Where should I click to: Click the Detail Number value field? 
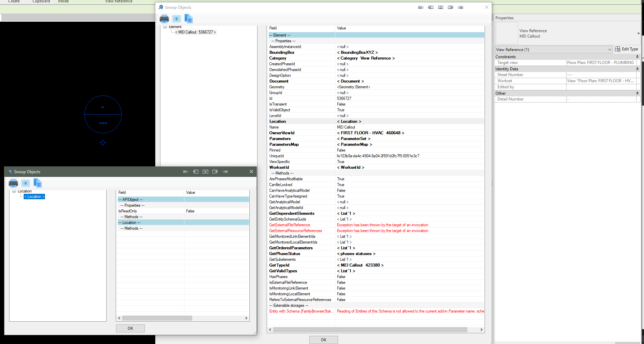[x=601, y=99]
